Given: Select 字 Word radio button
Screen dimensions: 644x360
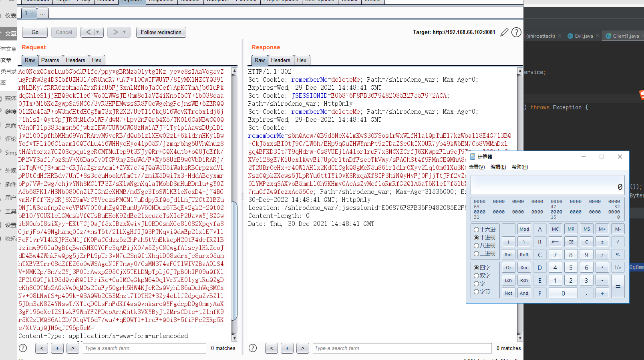Looking at the screenshot, I should [x=476, y=284].
